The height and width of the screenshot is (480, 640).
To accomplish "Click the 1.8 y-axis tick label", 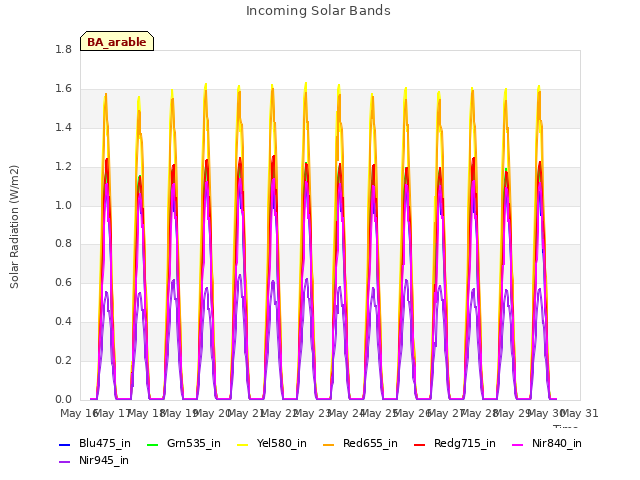I will [63, 50].
